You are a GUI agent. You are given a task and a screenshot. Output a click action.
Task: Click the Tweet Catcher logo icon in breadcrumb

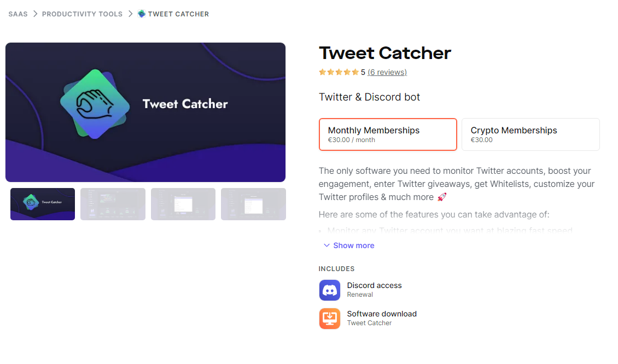coord(141,14)
